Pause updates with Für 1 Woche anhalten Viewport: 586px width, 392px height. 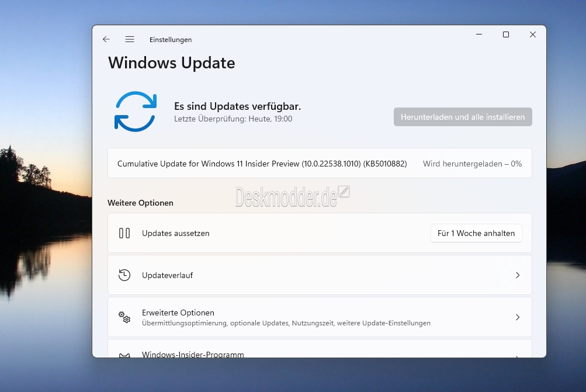(x=476, y=233)
